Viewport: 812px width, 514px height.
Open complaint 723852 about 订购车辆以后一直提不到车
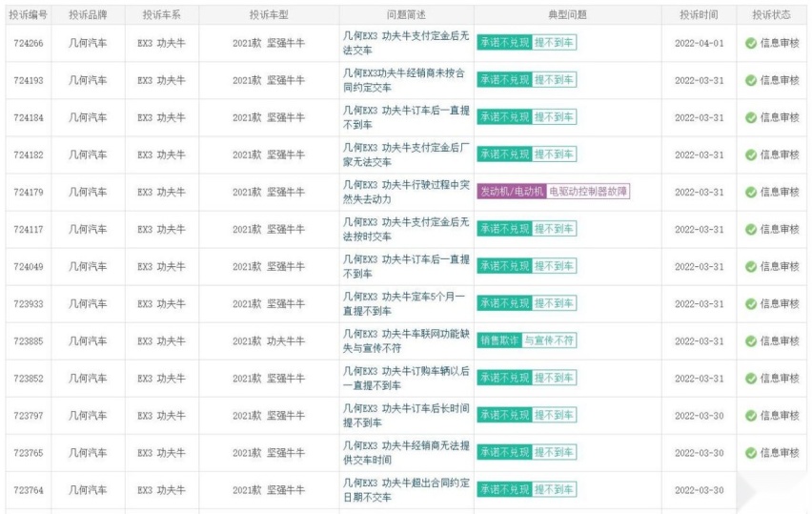[x=406, y=379]
